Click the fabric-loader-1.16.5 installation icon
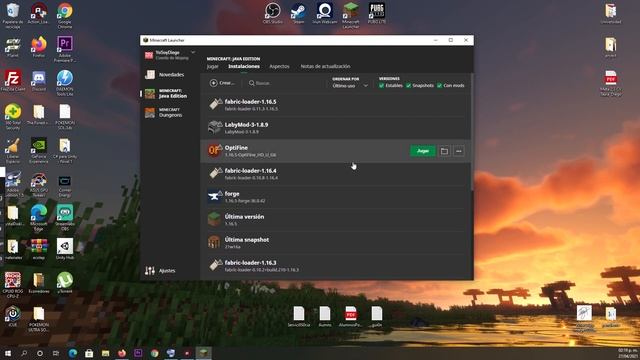The height and width of the screenshot is (360, 640). tap(215, 104)
